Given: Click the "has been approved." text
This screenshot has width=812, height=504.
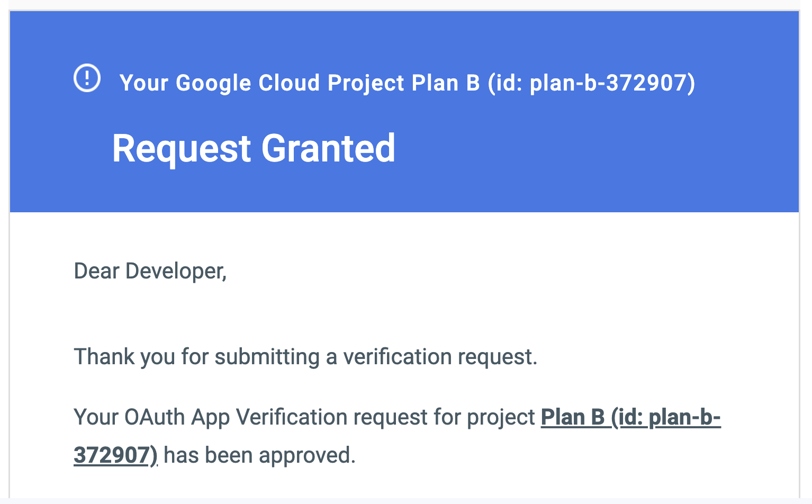Looking at the screenshot, I should [x=259, y=455].
